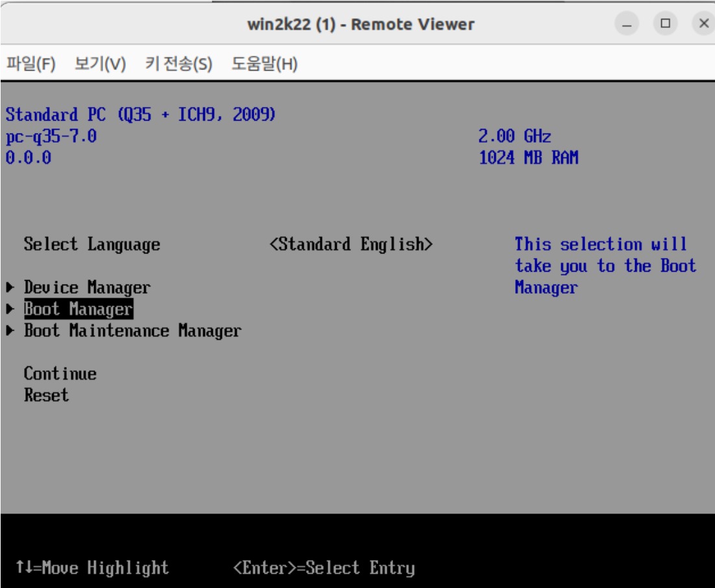Image resolution: width=715 pixels, height=588 pixels.
Task: Choose the Reset option
Action: click(47, 395)
